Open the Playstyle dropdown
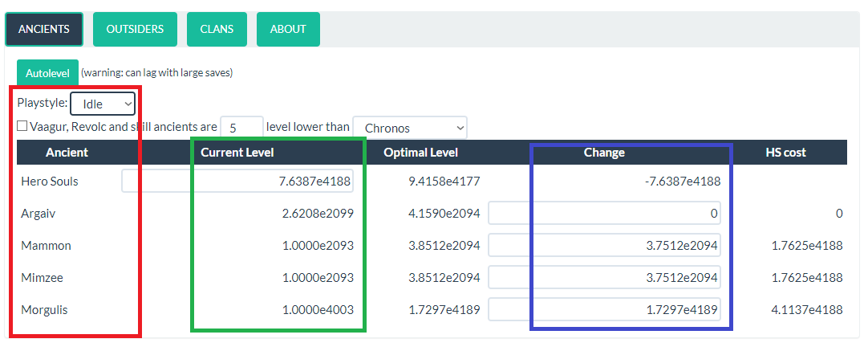This screenshot has height=351, width=868. 103,104
